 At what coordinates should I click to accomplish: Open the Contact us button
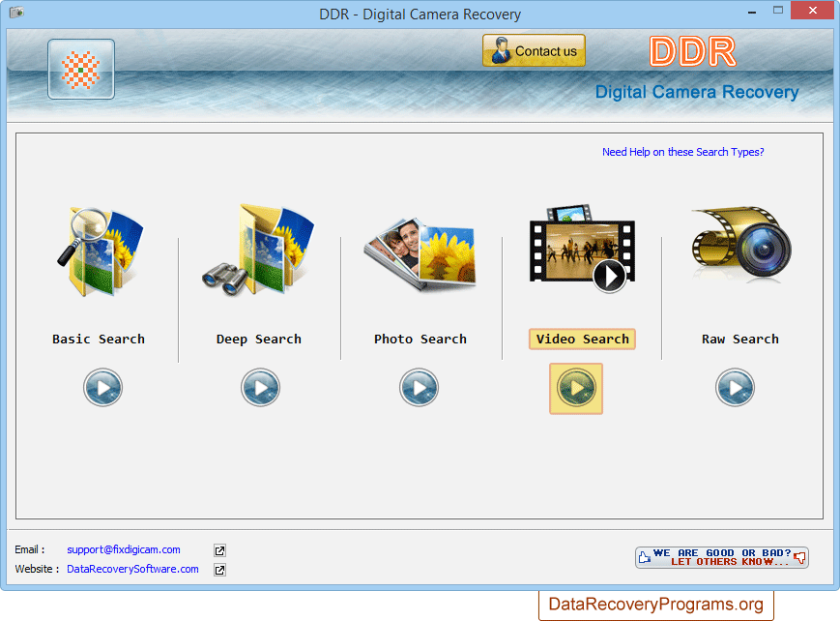[x=534, y=51]
